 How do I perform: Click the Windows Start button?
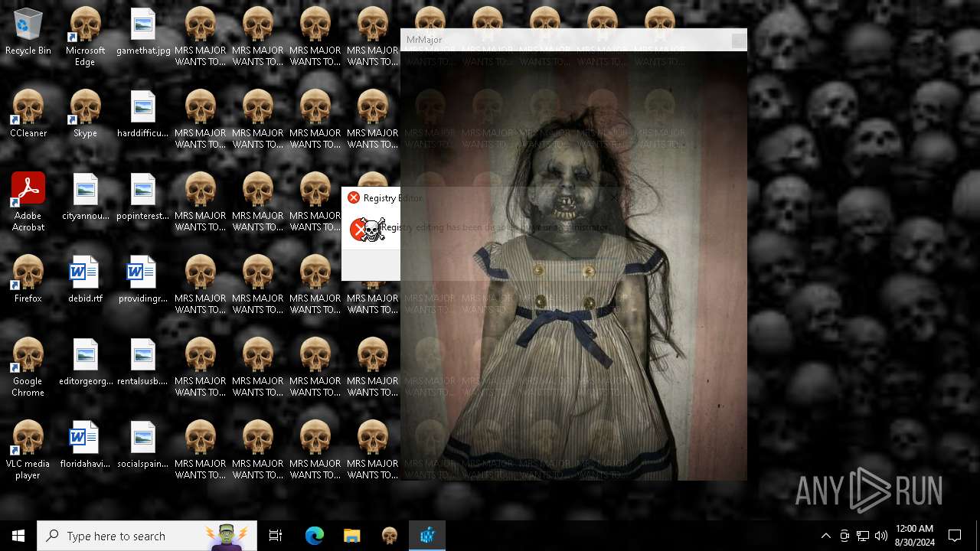(x=18, y=536)
